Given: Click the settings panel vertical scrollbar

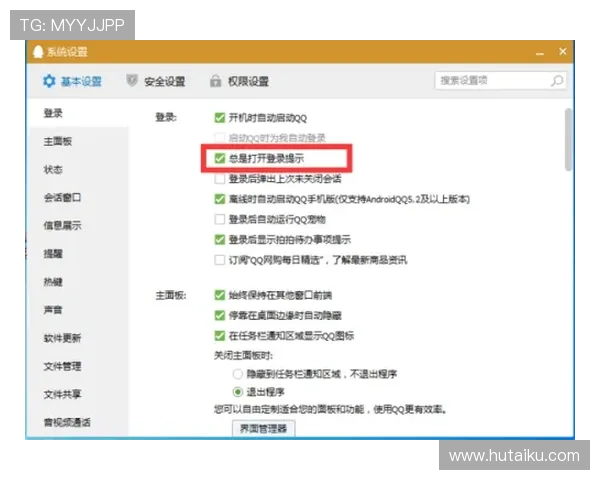Looking at the screenshot, I should (x=568, y=140).
